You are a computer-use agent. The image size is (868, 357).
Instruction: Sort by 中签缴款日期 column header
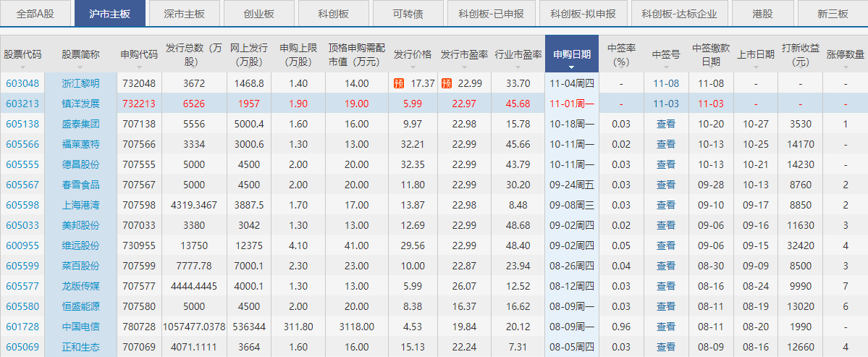[712, 55]
